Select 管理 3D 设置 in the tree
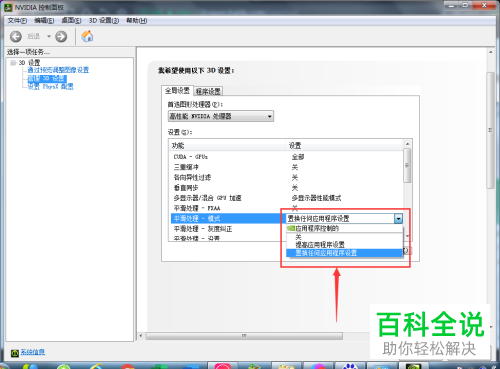Image resolution: width=500 pixels, height=369 pixels. [47, 78]
